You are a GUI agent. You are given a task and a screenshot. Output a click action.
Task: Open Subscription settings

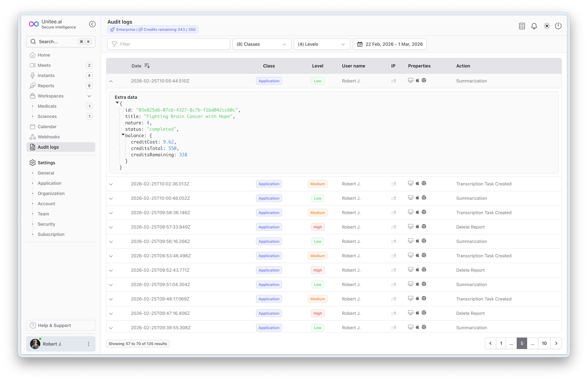[51, 234]
